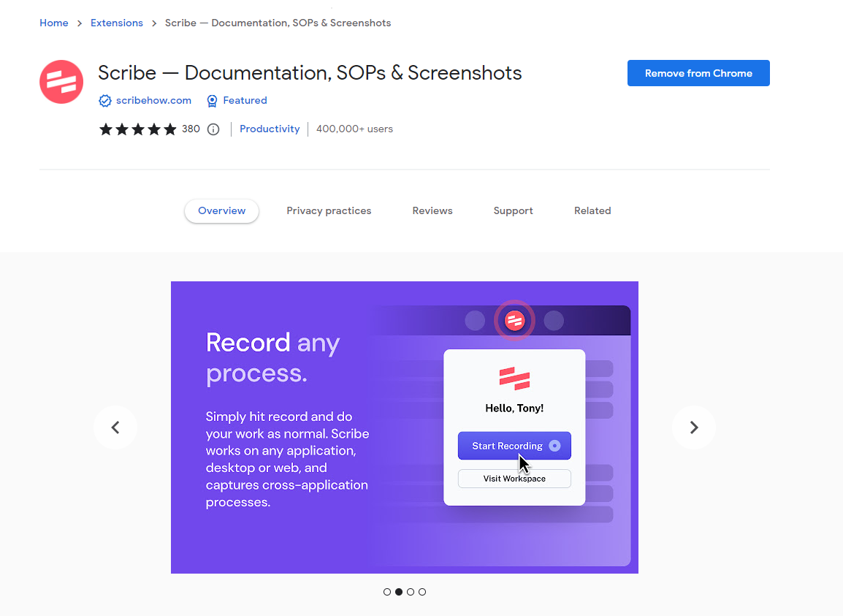Select the fourth carousel dot
Viewport: 843px width, 616px height.
click(x=422, y=592)
